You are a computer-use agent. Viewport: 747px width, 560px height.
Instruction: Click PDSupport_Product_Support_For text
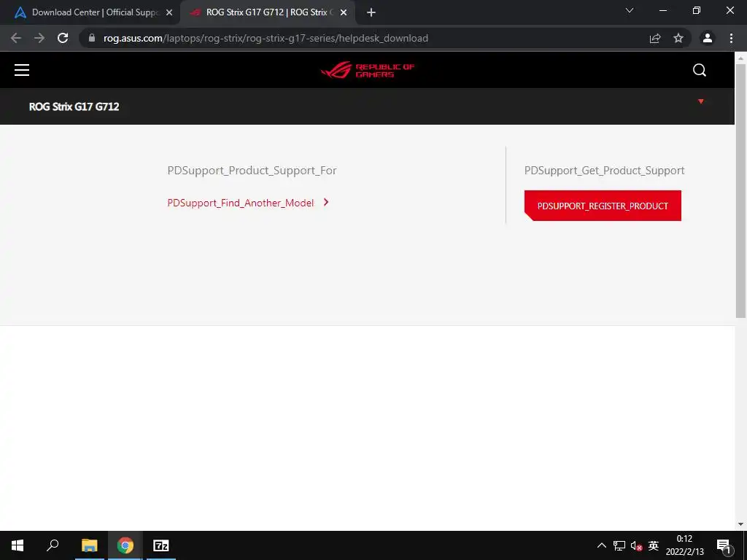[x=252, y=171]
